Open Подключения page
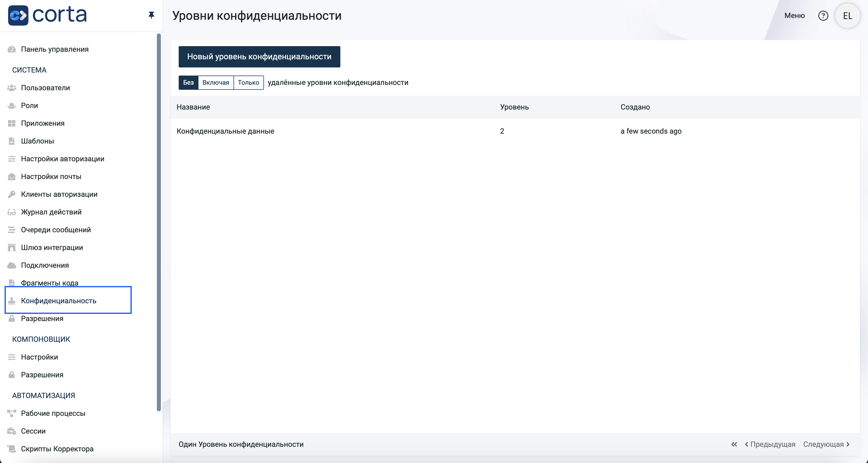 coord(45,265)
